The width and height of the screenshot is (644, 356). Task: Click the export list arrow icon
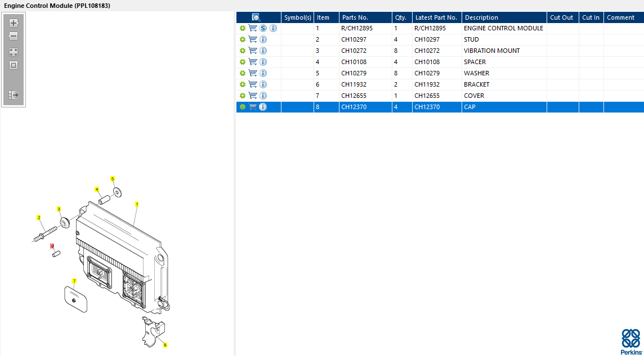coord(14,95)
